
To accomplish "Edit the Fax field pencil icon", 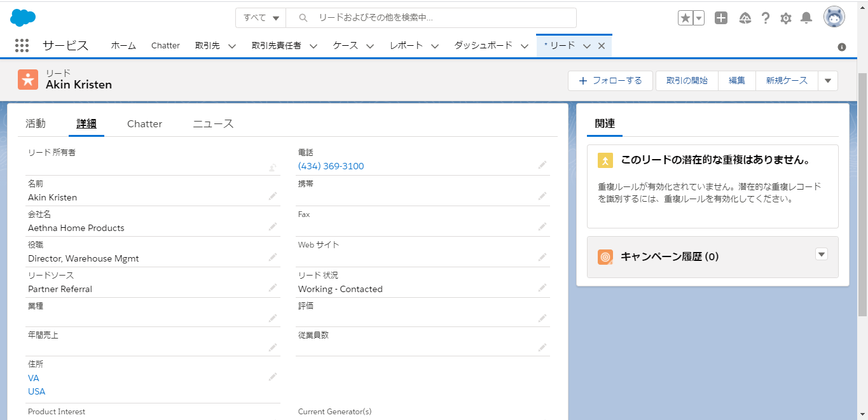I will (x=542, y=227).
